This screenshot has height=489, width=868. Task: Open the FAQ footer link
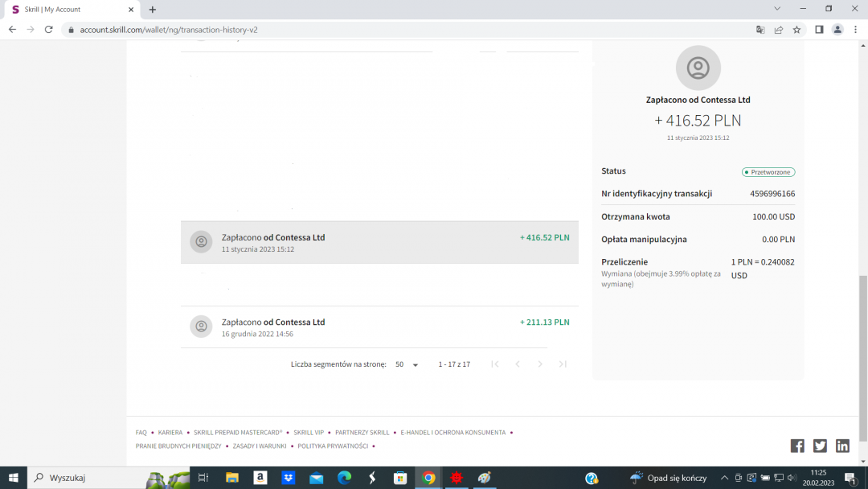tap(141, 433)
